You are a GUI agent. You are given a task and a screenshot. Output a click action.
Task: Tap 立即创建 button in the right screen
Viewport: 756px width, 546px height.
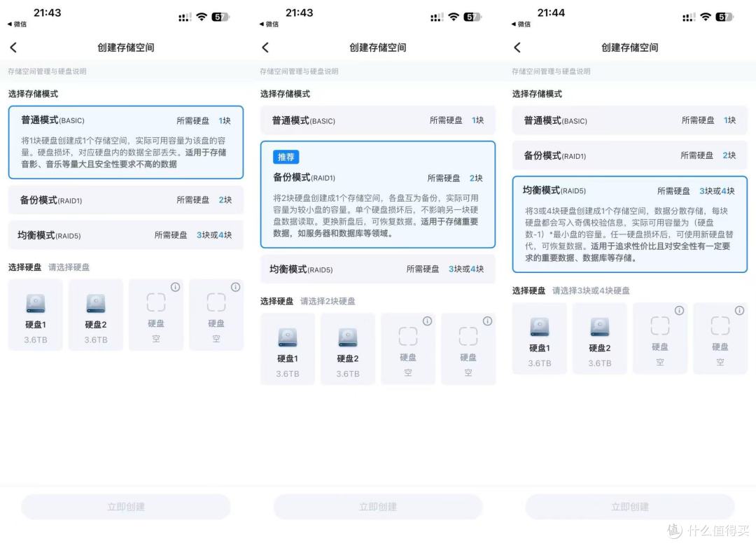point(630,507)
